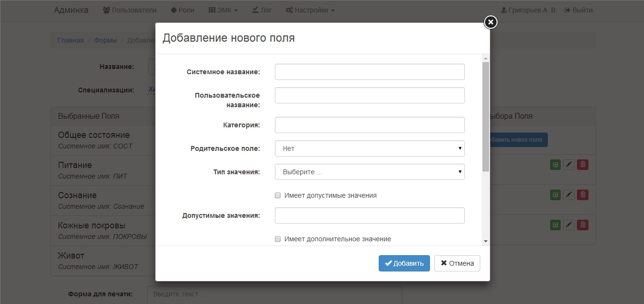Screen dimensions: 644x304
Task: Select the Питание field row
Action: pyautogui.click(x=103, y=170)
